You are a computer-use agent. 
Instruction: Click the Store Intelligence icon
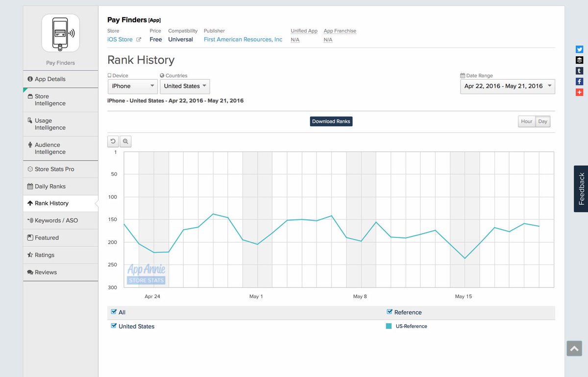click(30, 96)
